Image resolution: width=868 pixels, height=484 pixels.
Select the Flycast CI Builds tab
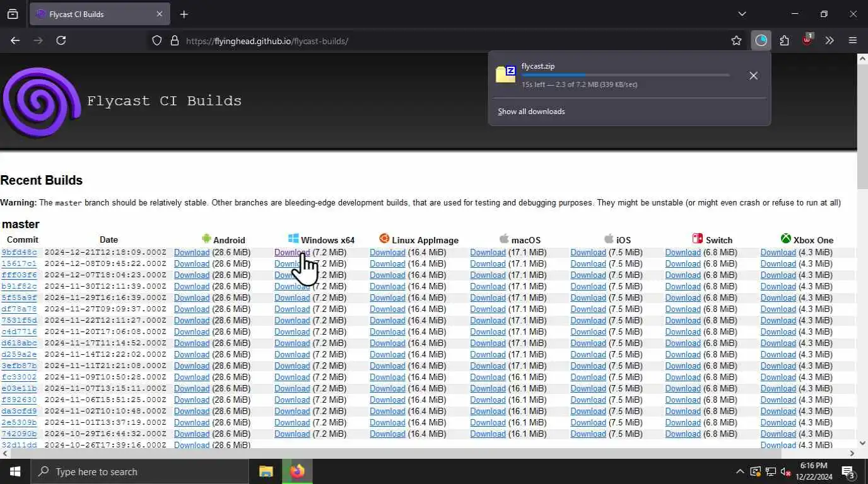(99, 14)
